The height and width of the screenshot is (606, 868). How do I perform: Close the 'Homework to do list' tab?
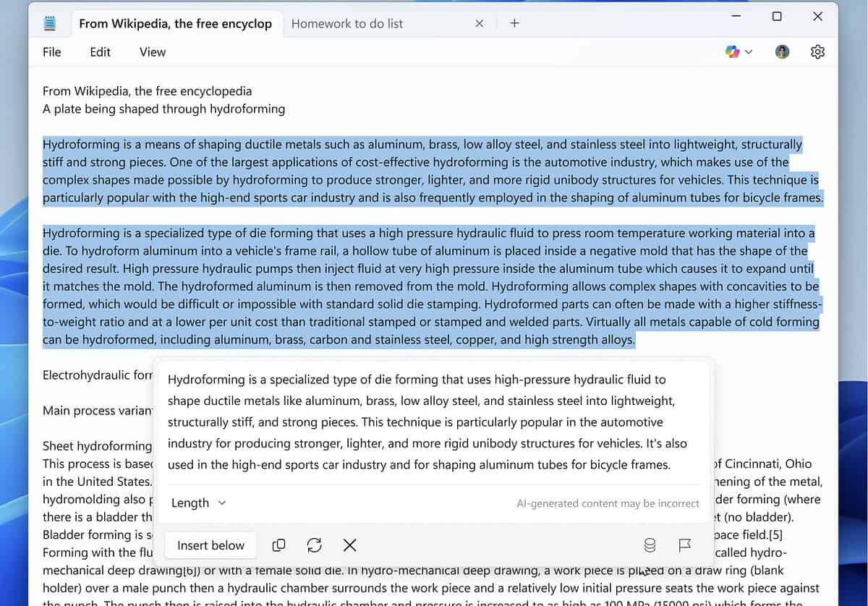pyautogui.click(x=479, y=23)
